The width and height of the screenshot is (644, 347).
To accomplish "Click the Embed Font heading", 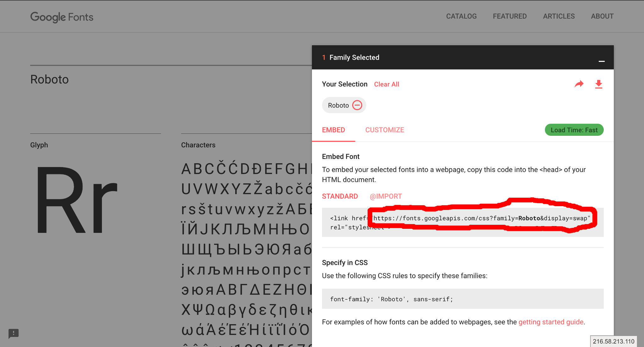I will [x=341, y=157].
